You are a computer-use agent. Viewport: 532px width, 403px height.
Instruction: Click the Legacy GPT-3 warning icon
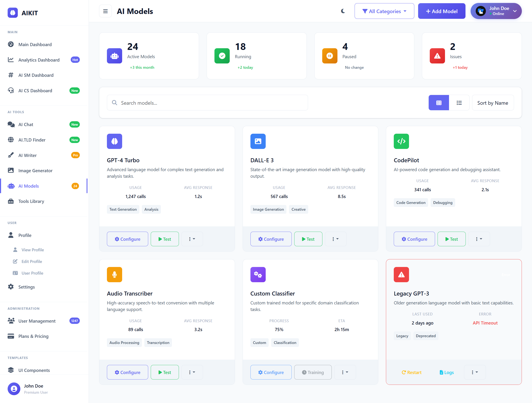coord(401,274)
